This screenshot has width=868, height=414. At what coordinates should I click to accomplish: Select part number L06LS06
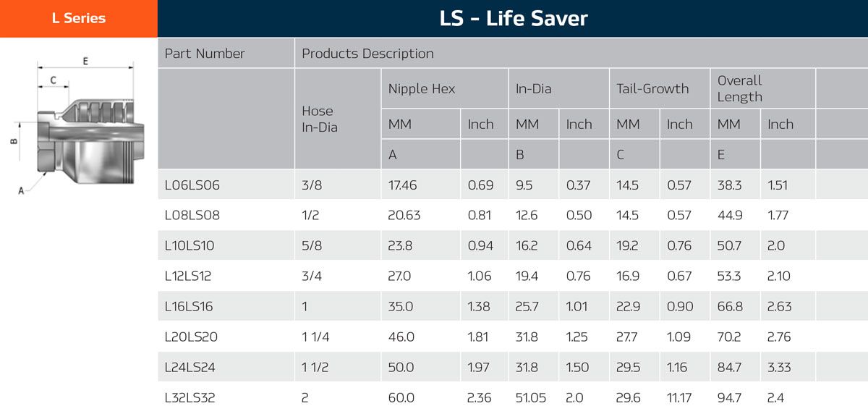coord(192,185)
